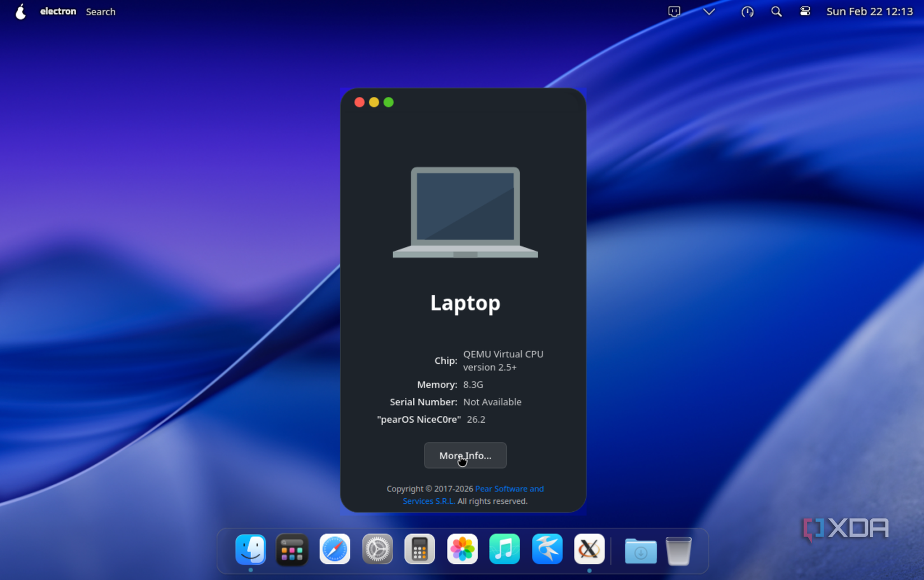Click the More Info... button
This screenshot has height=580, width=924.
(x=465, y=456)
